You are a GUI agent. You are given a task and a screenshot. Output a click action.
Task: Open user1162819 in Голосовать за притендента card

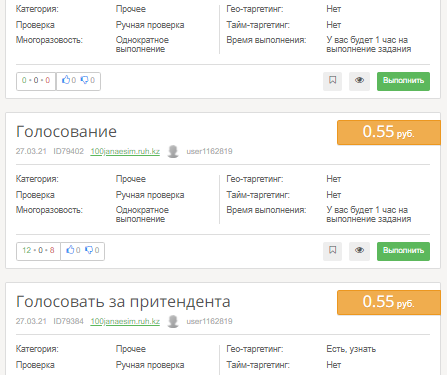click(x=209, y=321)
